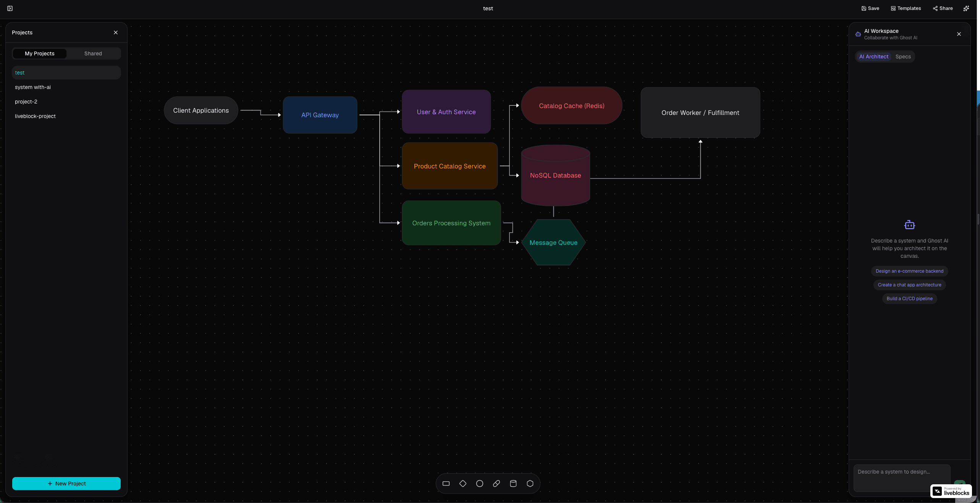Select the pill shape tool
980x503 pixels.
pos(496,484)
